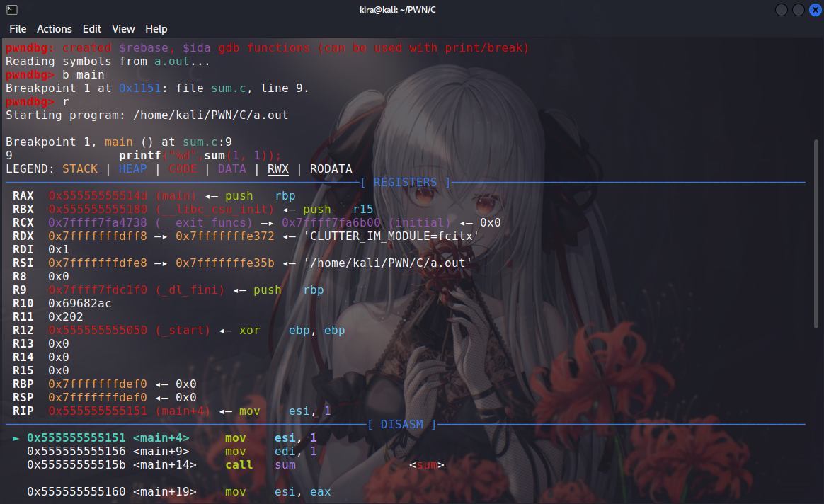Click the R13 register label

(x=23, y=344)
